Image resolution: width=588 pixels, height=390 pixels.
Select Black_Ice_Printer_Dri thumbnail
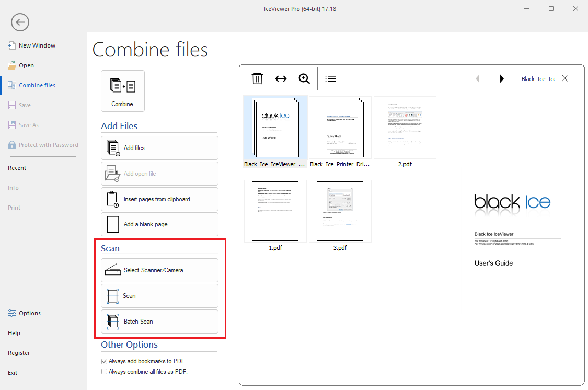click(x=340, y=128)
